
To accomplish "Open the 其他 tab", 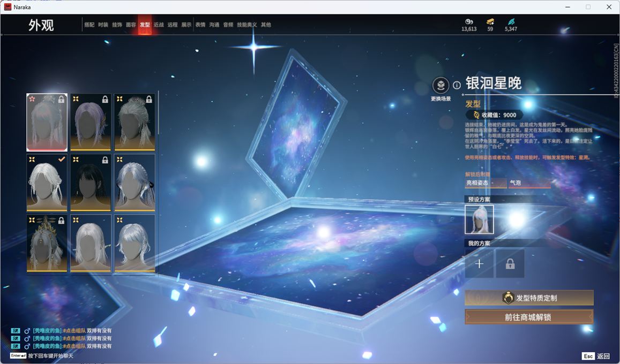I will 266,25.
